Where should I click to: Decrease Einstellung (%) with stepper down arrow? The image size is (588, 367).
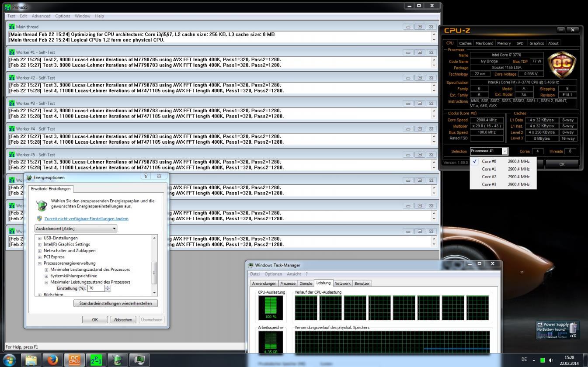tap(108, 290)
